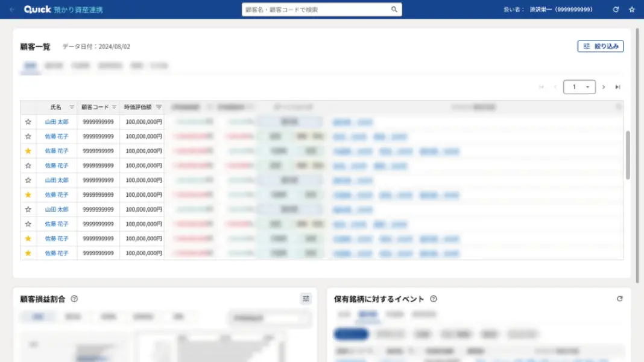644x362 pixels.
Task: Go to the next page of 顧客一覧
Action: (604, 87)
